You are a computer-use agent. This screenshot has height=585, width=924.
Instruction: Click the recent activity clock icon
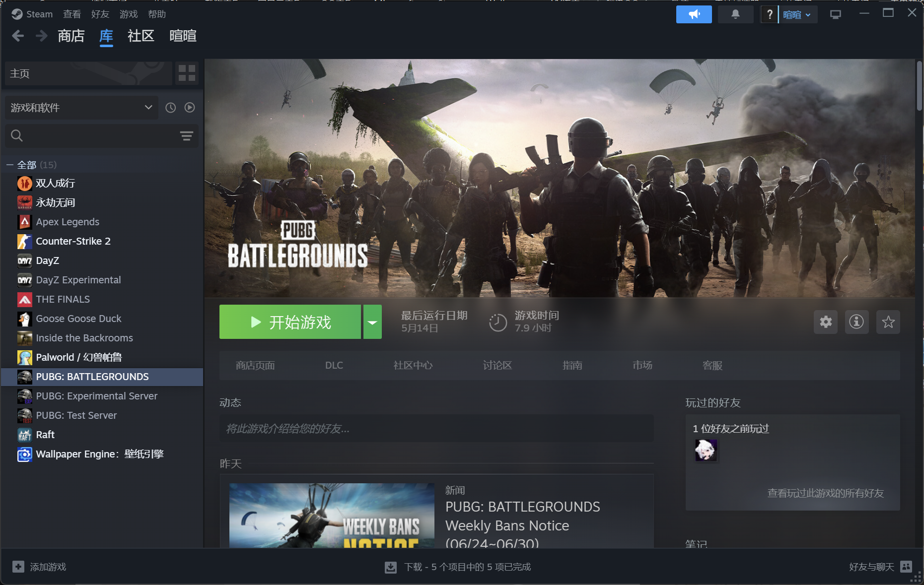170,108
